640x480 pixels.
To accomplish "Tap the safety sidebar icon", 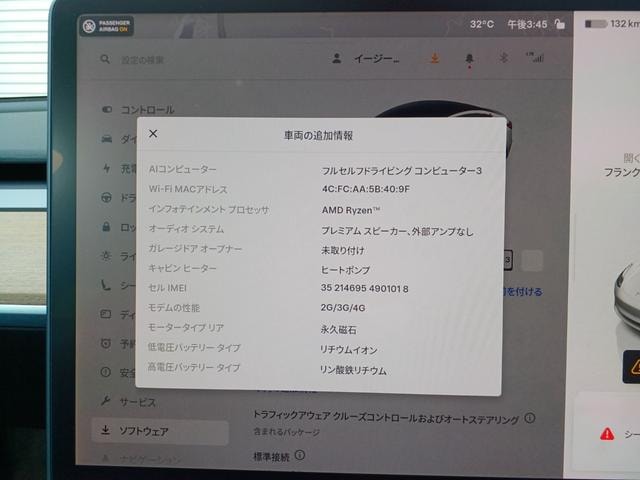I will click(x=105, y=372).
